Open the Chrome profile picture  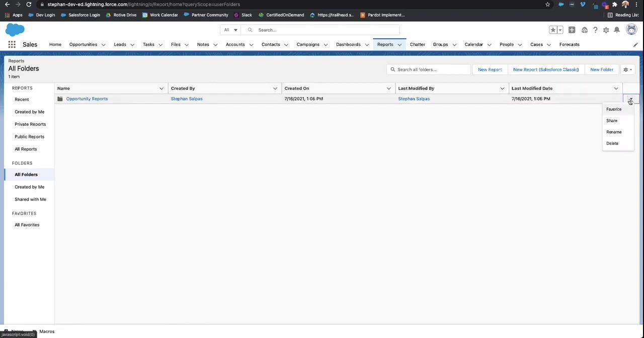pyautogui.click(x=625, y=5)
